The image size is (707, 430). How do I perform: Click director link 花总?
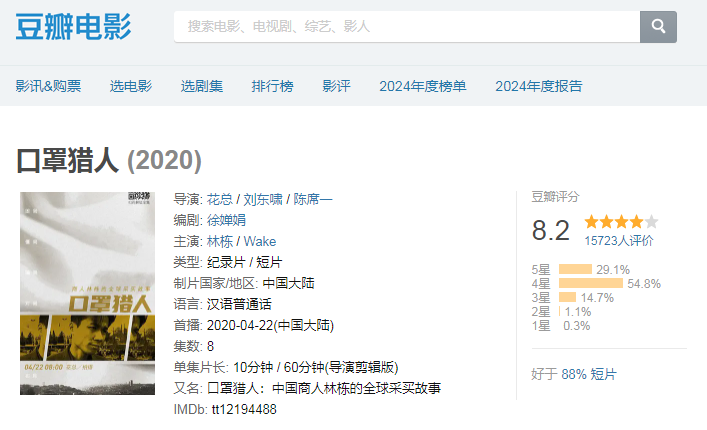coord(218,199)
